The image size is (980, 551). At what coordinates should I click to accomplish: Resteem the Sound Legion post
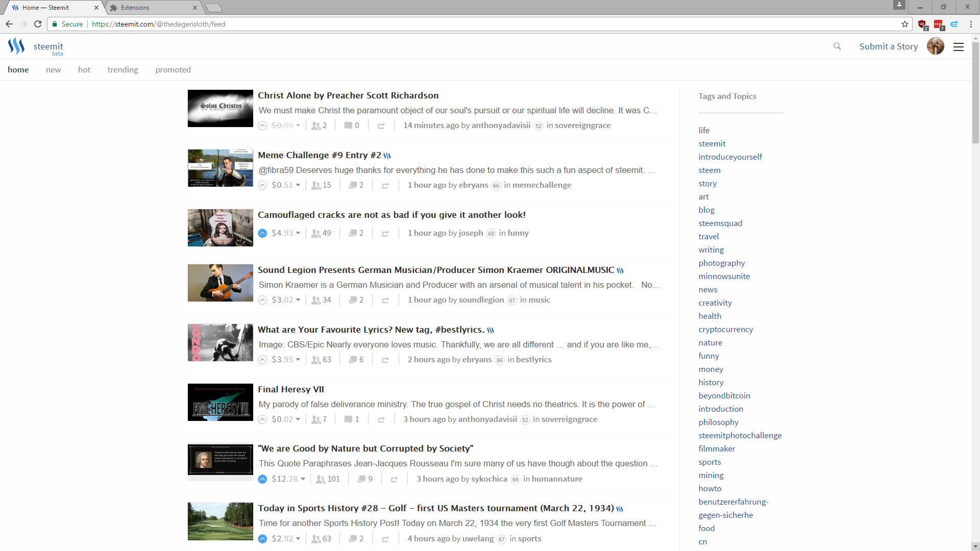pyautogui.click(x=385, y=300)
